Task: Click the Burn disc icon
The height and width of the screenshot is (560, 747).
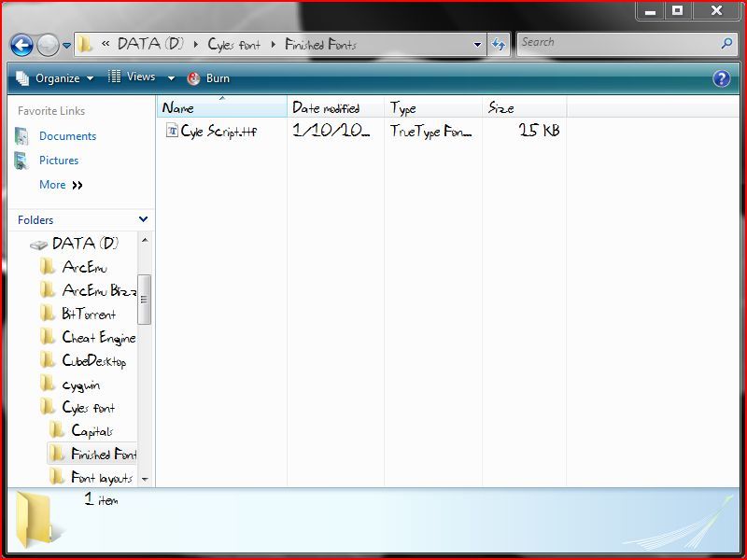Action: (x=193, y=78)
